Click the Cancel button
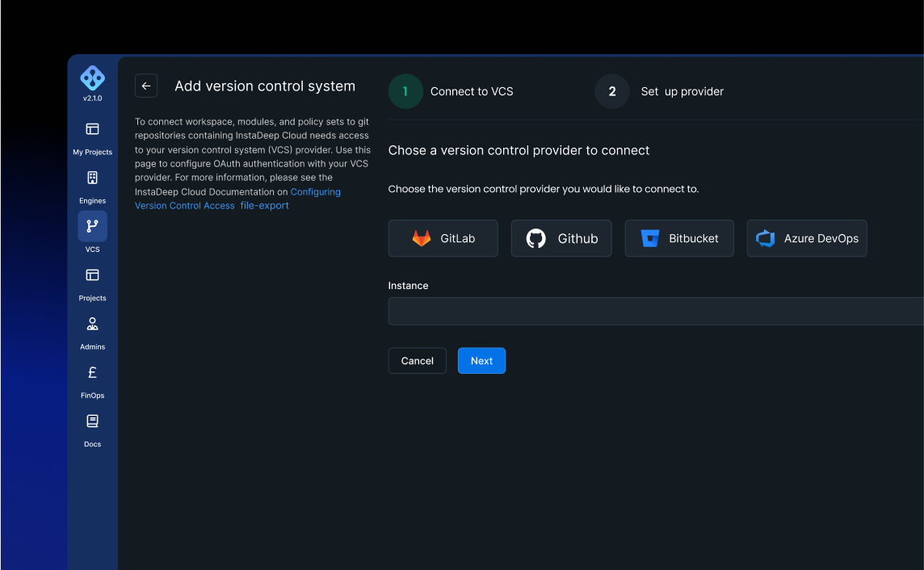The height and width of the screenshot is (570, 924). tap(418, 361)
